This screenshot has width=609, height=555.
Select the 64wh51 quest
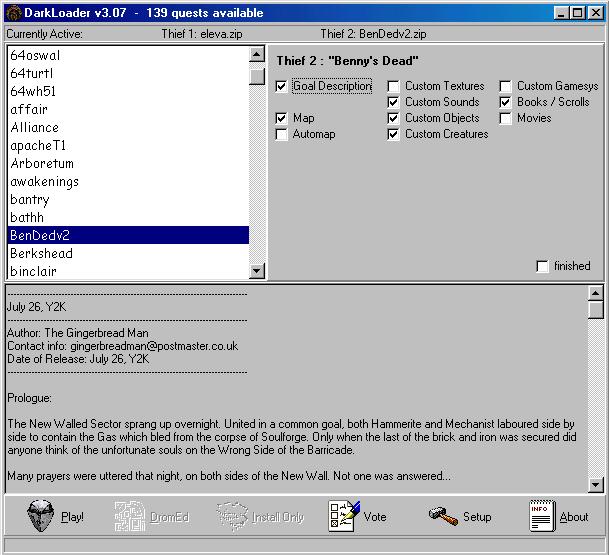[x=128, y=91]
